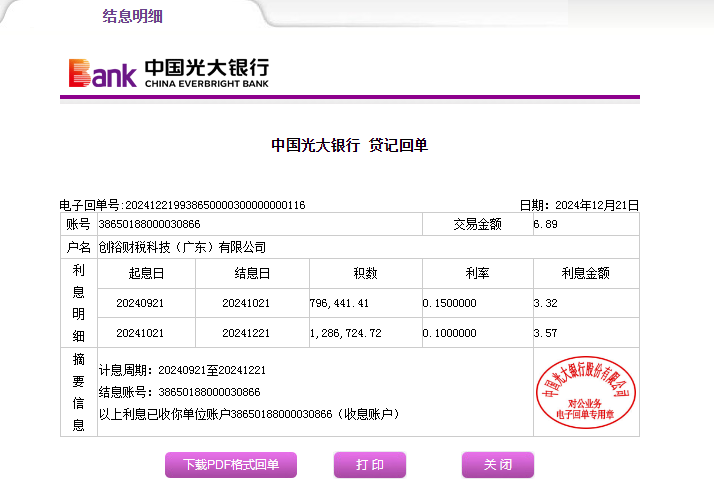Click the 下载PDF格式回单 button
714x499 pixels.
(x=231, y=465)
